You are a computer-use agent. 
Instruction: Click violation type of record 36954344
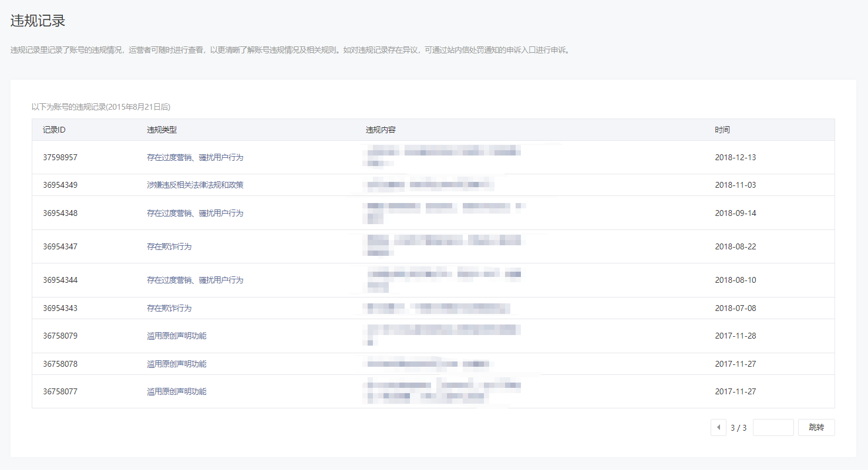[195, 280]
